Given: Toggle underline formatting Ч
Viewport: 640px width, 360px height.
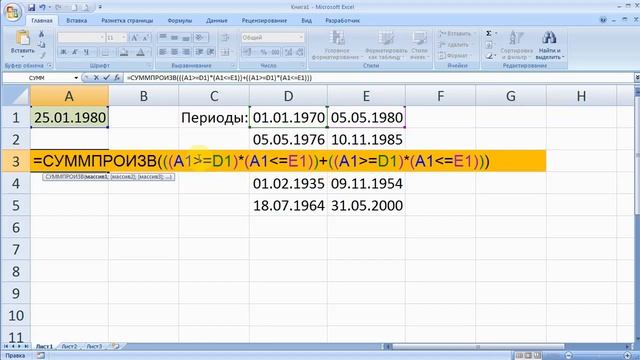Looking at the screenshot, I should pos(86,52).
